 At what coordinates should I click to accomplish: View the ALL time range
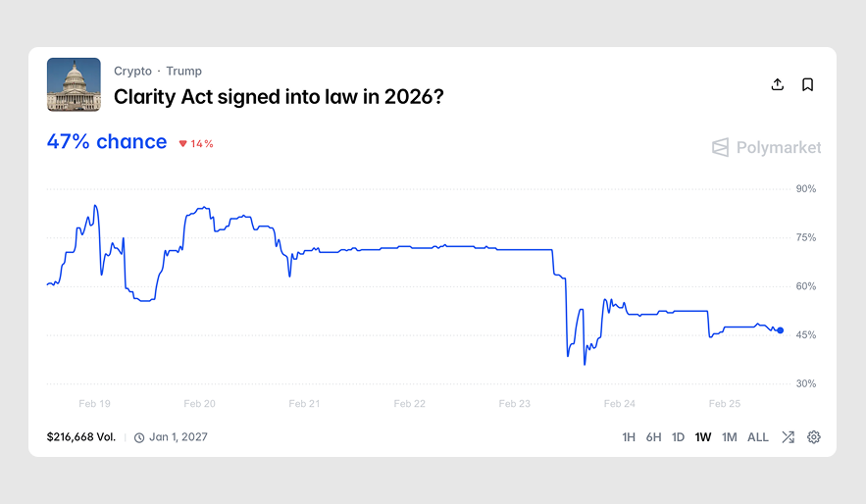pyautogui.click(x=758, y=437)
